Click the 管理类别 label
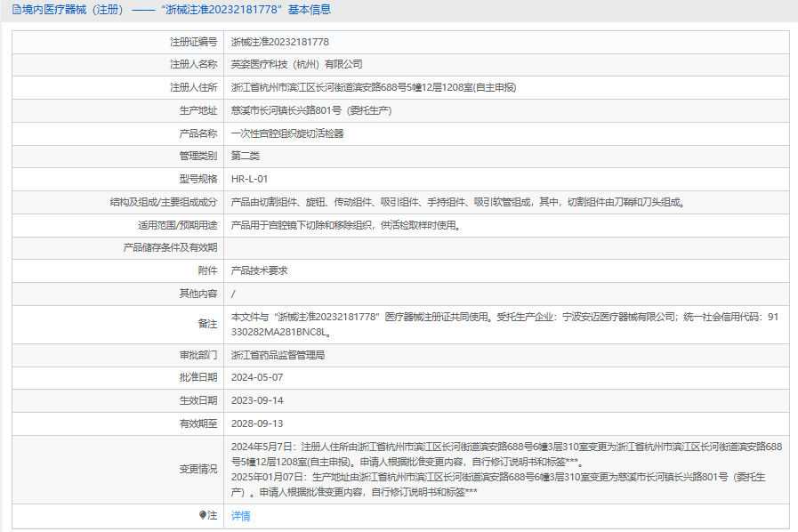The width and height of the screenshot is (798, 532). point(198,156)
